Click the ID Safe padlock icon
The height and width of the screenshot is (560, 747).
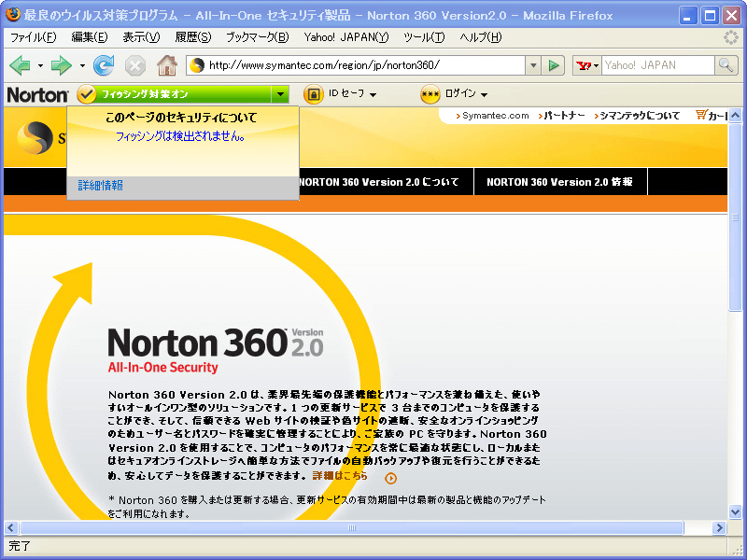(x=313, y=94)
